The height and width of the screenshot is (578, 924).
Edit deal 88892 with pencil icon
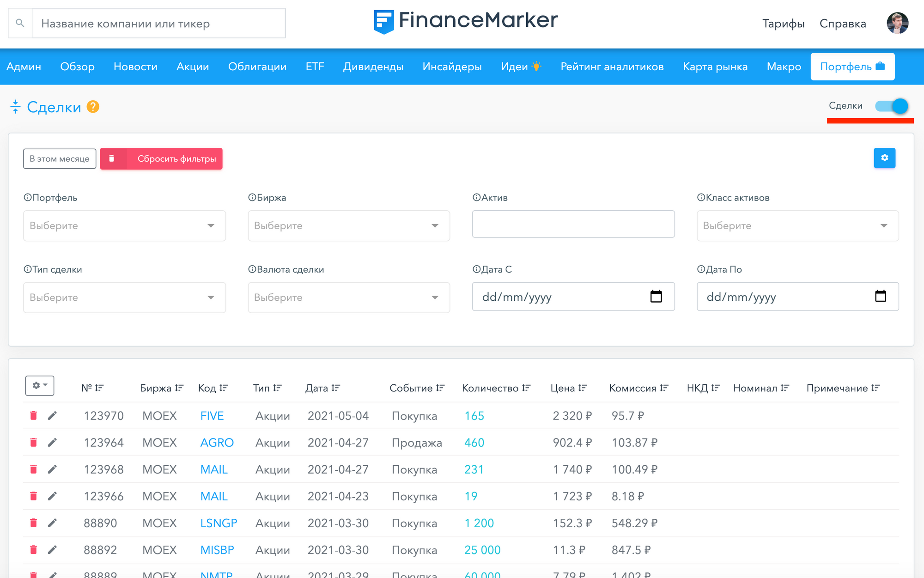click(x=52, y=549)
